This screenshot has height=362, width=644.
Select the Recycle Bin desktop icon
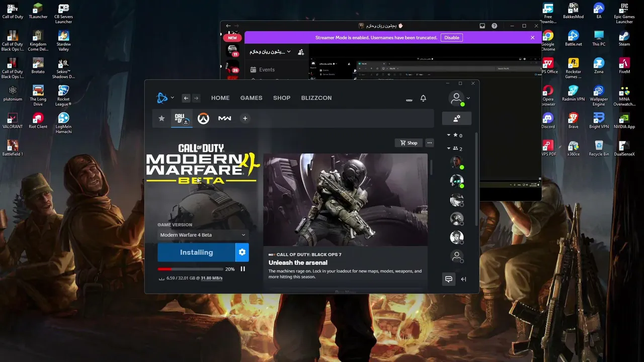[599, 149]
